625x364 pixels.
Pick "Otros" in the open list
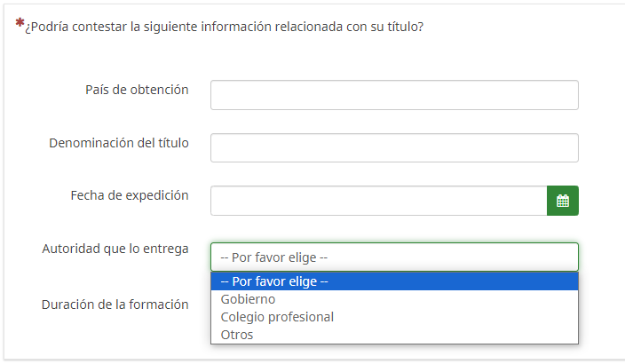237,335
